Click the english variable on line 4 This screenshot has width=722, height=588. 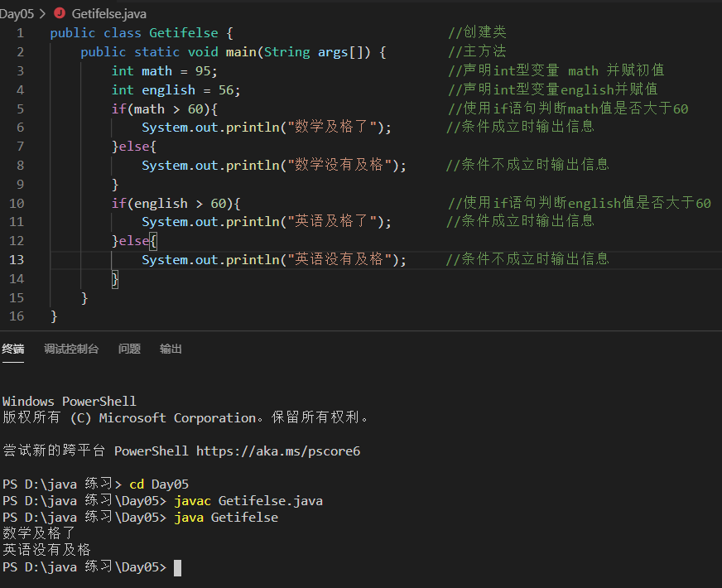click(169, 90)
